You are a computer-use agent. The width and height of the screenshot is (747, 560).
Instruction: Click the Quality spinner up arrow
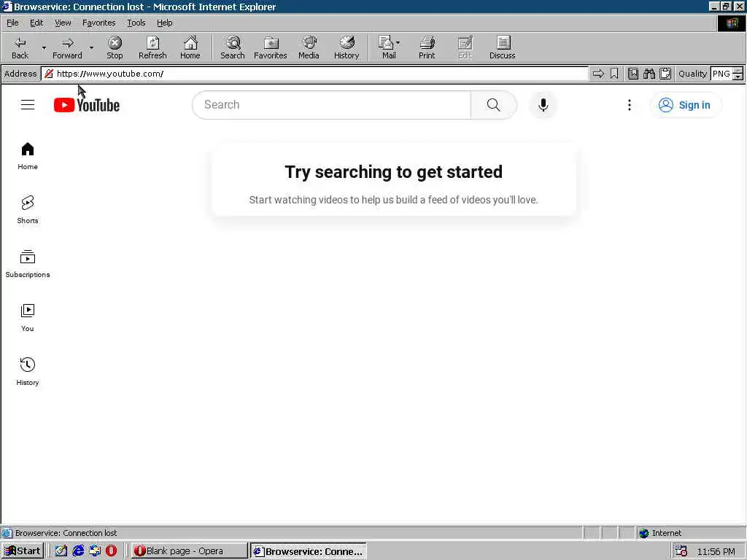pos(738,71)
